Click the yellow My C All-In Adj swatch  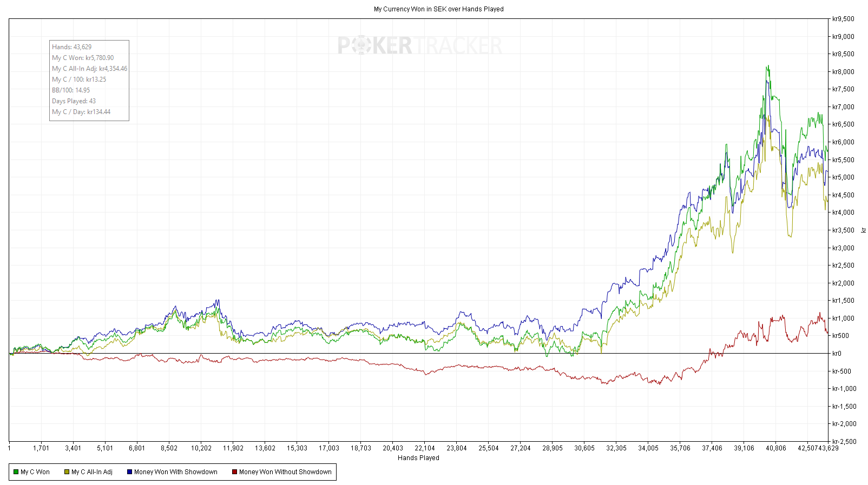coord(67,472)
